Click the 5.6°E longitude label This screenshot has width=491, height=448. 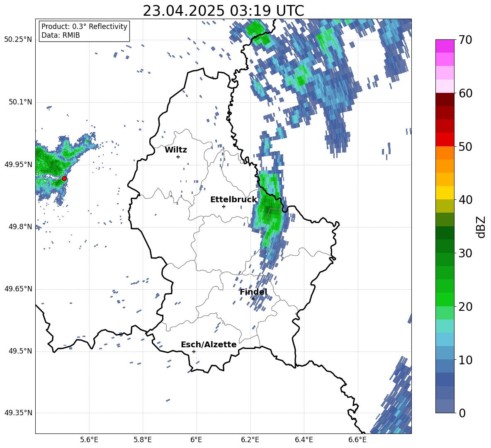[89, 440]
